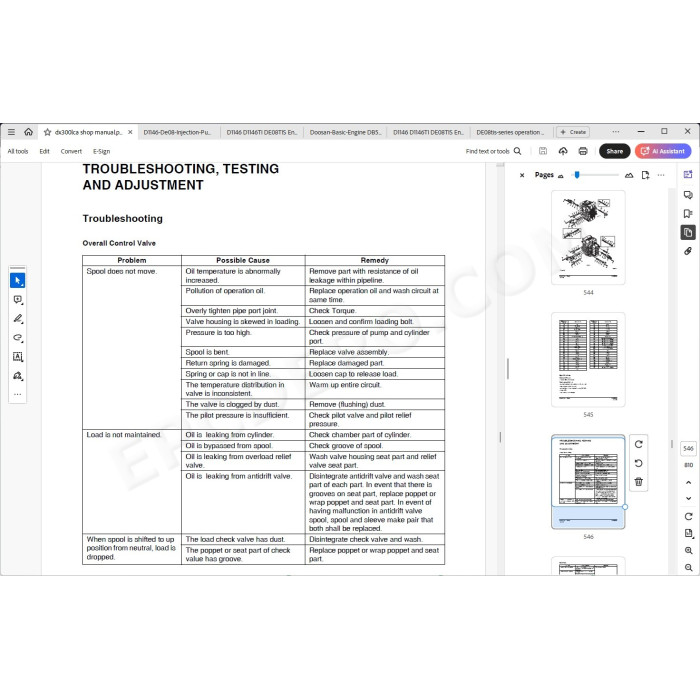
Task: Click the Share button
Action: pos(614,151)
